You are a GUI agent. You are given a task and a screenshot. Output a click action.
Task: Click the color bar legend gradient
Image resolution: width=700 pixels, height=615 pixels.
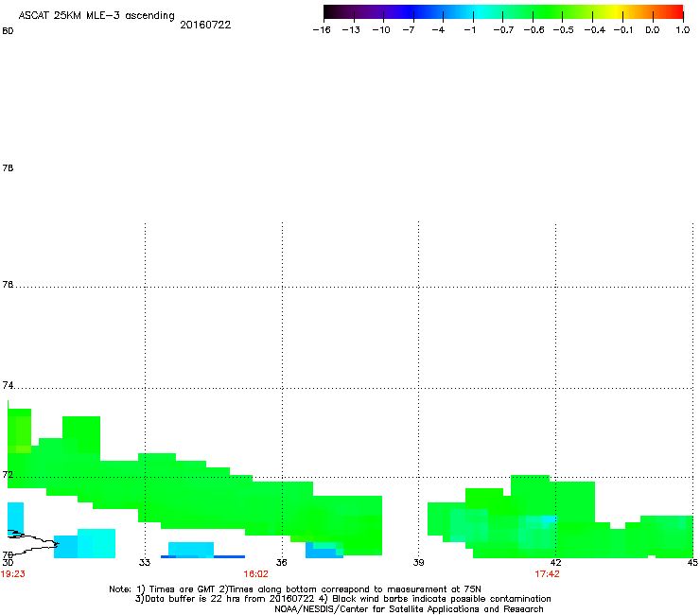(x=503, y=12)
